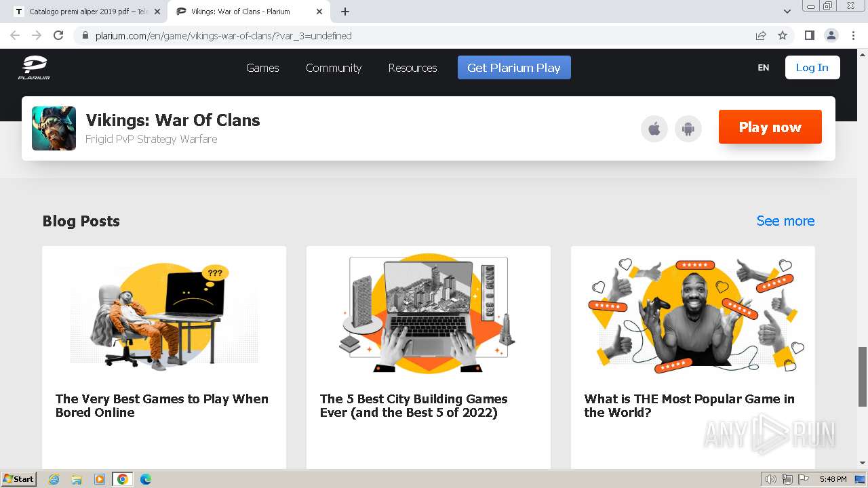Switch to the Catalogo premi aliper tab

tap(87, 12)
